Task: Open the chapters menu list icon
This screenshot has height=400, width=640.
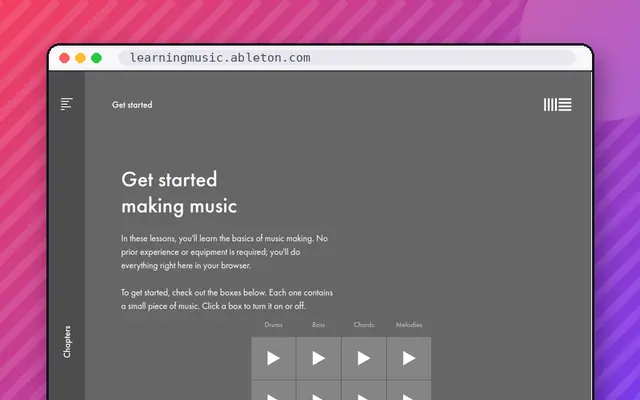Action: (x=67, y=104)
